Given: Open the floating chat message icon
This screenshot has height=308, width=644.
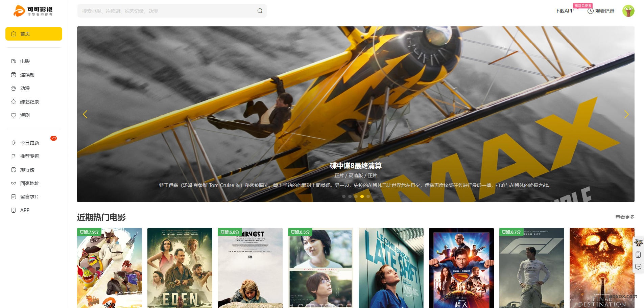Looking at the screenshot, I should pos(638,267).
